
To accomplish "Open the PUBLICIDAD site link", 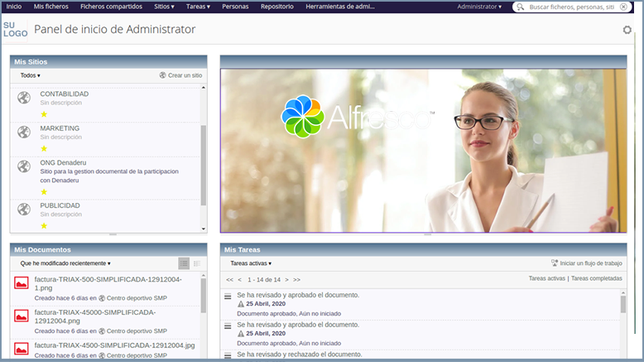I will pos(60,205).
